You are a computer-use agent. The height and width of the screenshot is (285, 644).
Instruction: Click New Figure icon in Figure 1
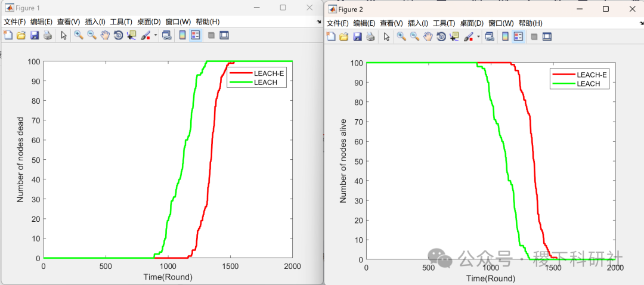(x=8, y=35)
